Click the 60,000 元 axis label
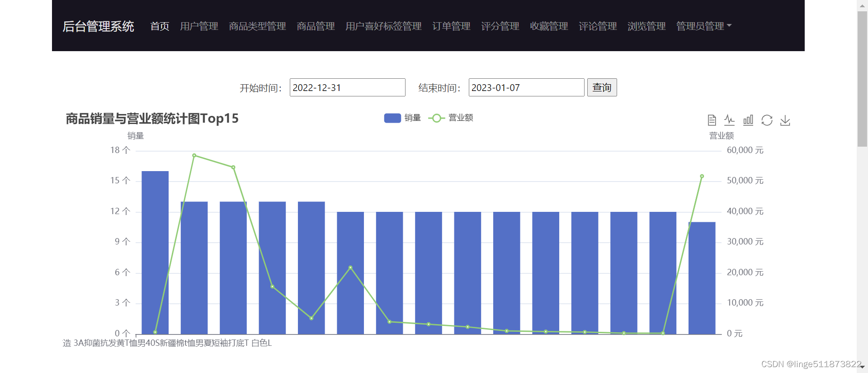This screenshot has height=373, width=868. tap(745, 150)
